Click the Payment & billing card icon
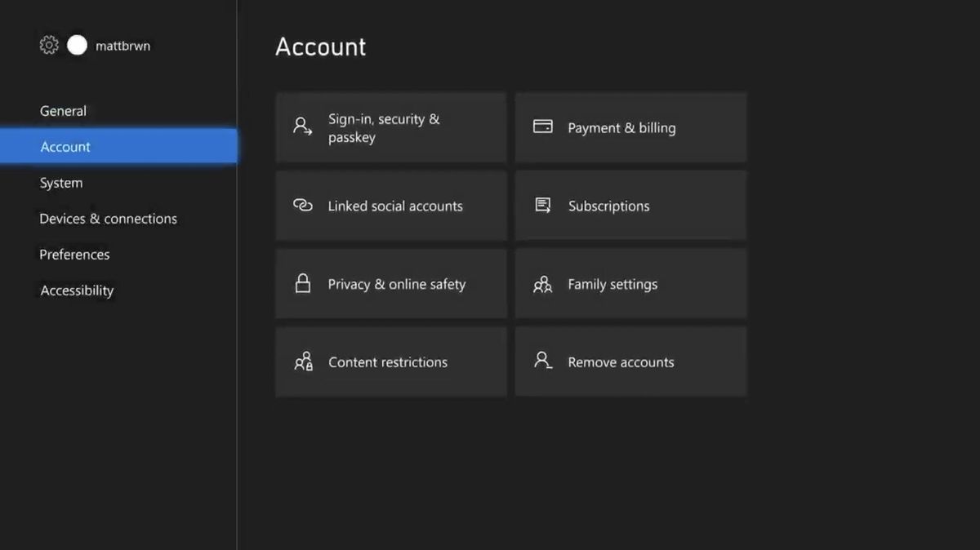The width and height of the screenshot is (980, 550). [x=542, y=127]
